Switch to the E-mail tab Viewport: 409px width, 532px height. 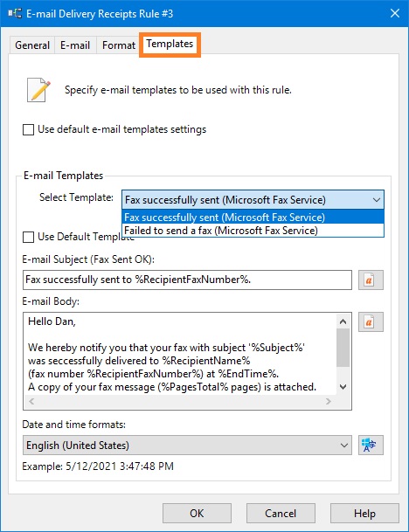[x=75, y=45]
